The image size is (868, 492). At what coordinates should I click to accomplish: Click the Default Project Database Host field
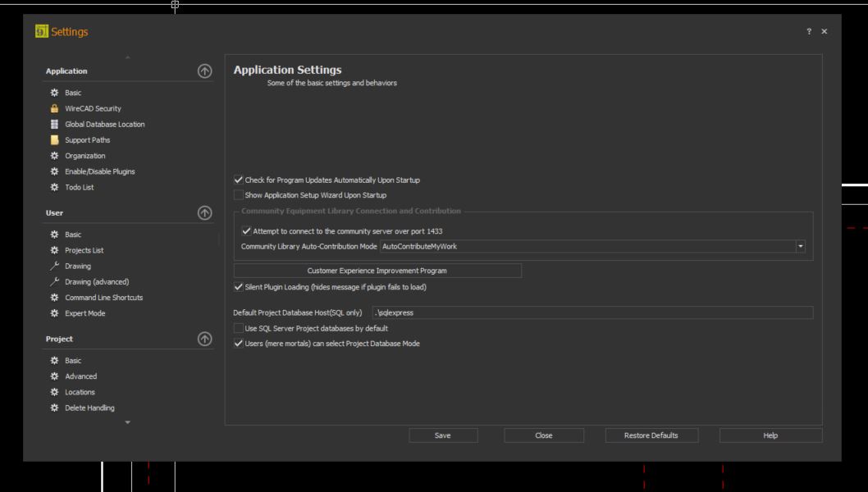592,312
